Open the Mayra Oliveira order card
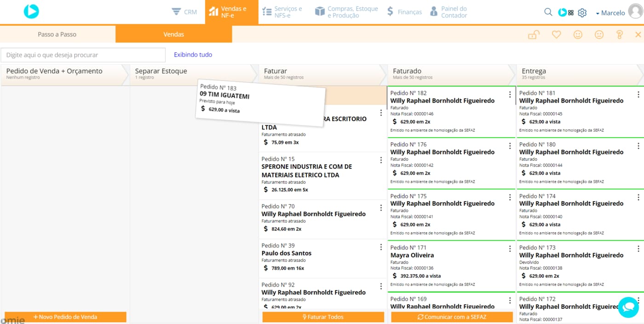The width and height of the screenshot is (644, 324). click(451, 266)
